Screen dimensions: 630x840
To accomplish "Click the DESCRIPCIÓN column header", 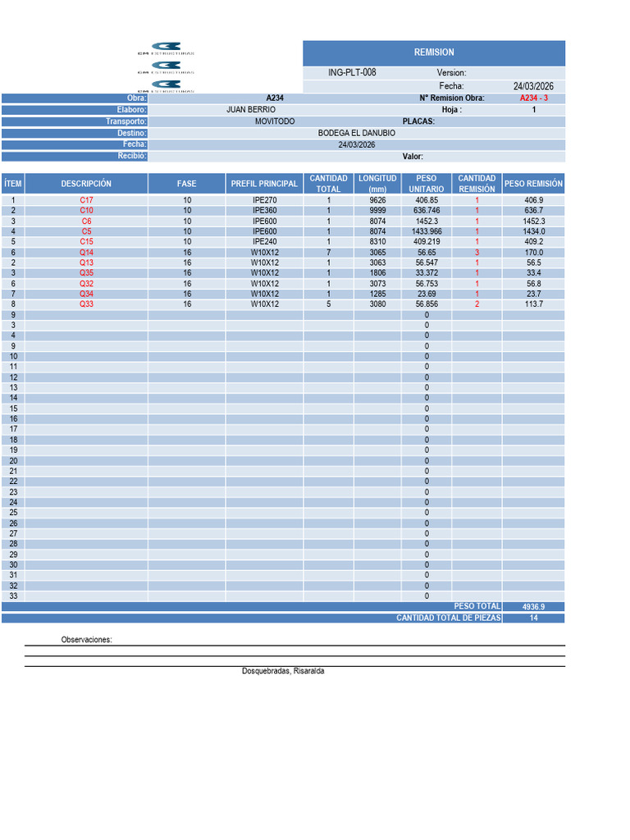I will 86,184.
